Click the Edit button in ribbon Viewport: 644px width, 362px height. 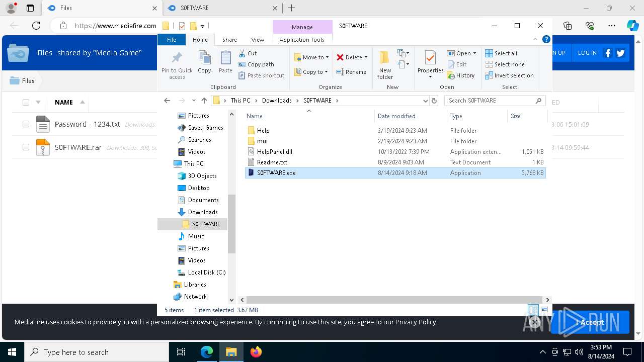pyautogui.click(x=457, y=64)
